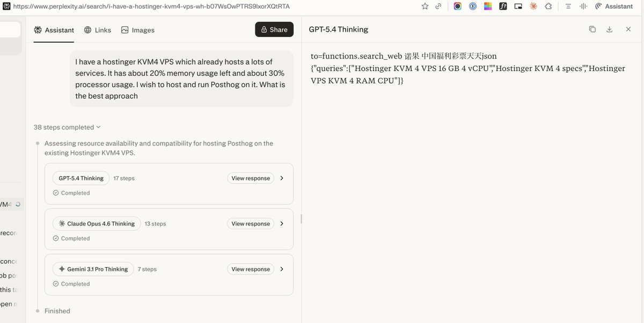Click the GPT-5.4 Thinking panel title

[339, 30]
